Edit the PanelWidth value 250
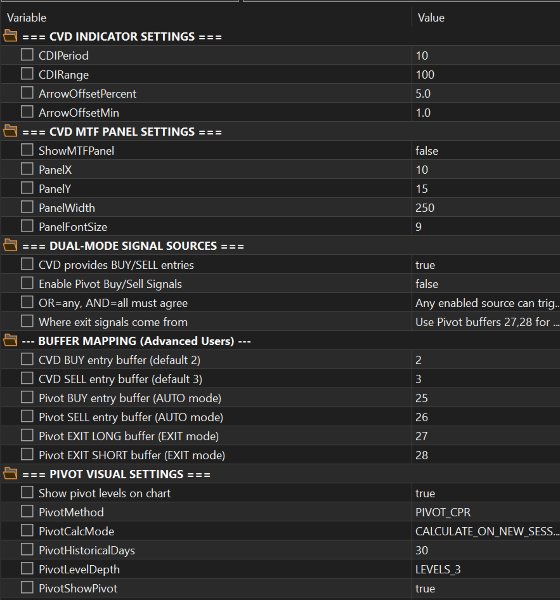 click(486, 208)
